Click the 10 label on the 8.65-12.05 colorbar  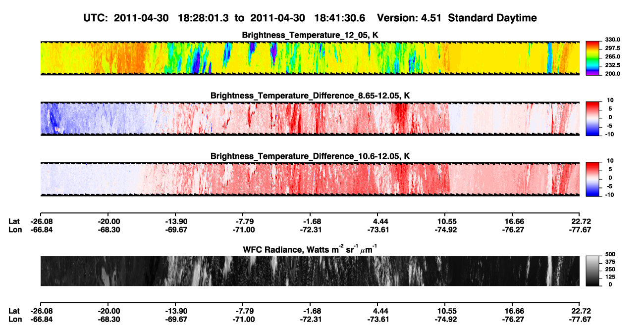(611, 100)
